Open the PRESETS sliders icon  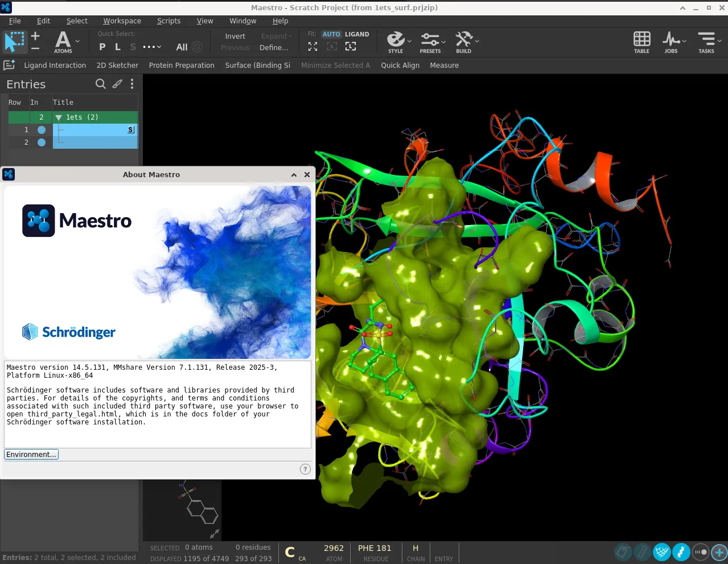point(430,42)
